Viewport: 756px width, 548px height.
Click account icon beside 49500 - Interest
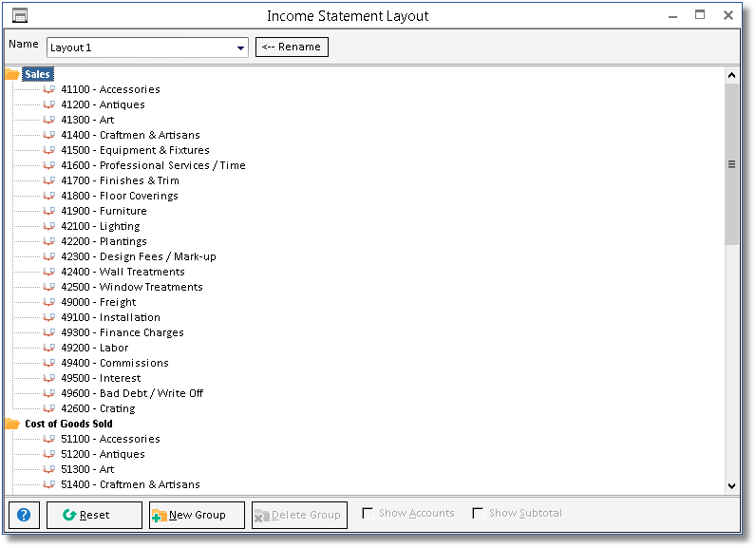tap(48, 378)
